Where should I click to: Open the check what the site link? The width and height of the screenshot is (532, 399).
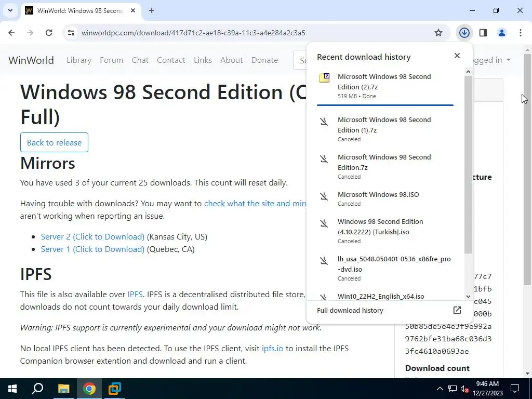(255, 203)
